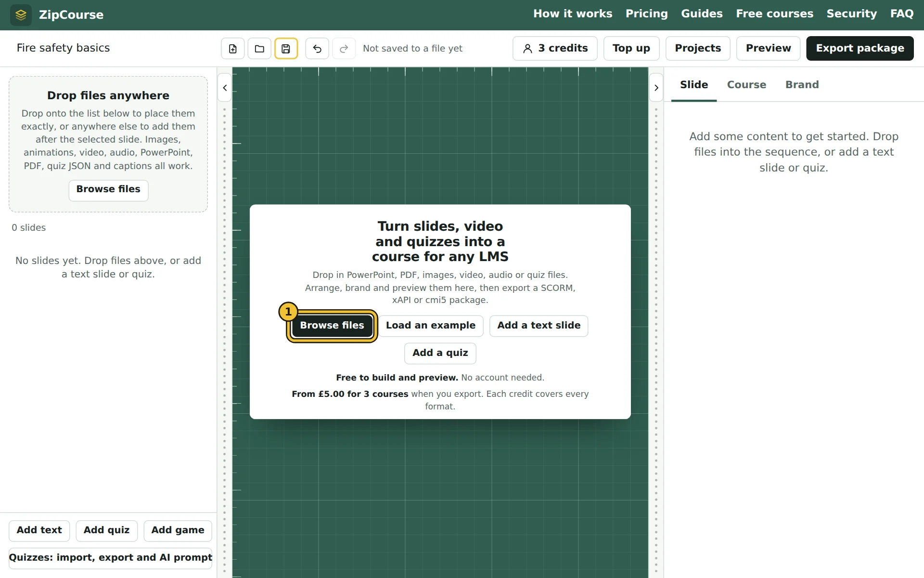Open How it works page
The height and width of the screenshot is (578, 924).
573,14
